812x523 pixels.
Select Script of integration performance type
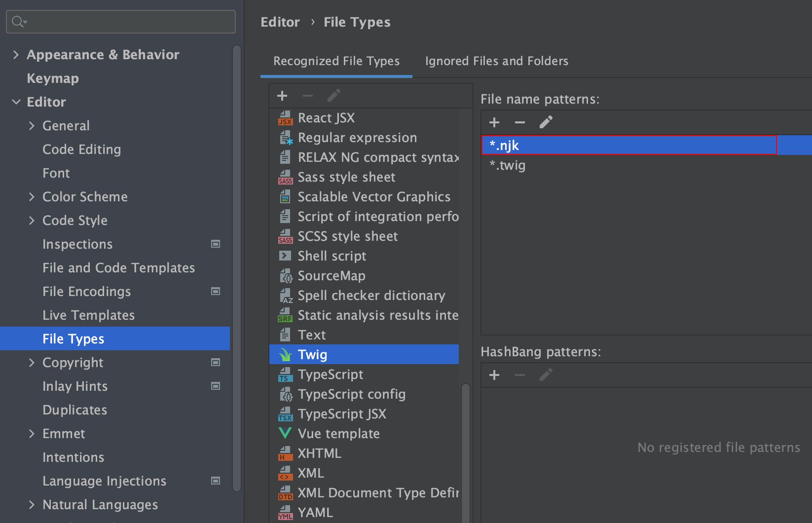(x=364, y=216)
